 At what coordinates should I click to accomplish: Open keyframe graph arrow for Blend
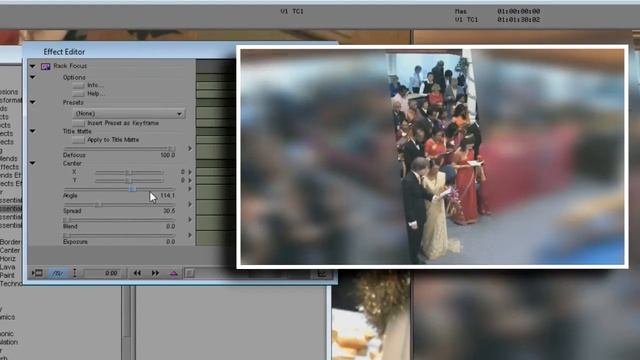[x=190, y=220]
